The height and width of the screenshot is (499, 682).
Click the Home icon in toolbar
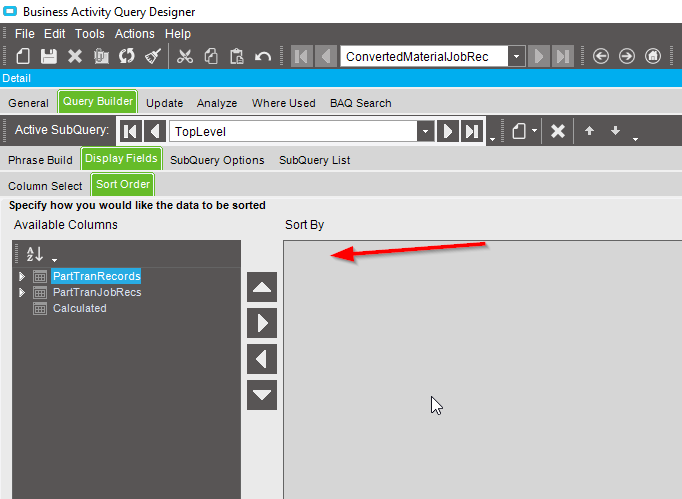pos(653,56)
